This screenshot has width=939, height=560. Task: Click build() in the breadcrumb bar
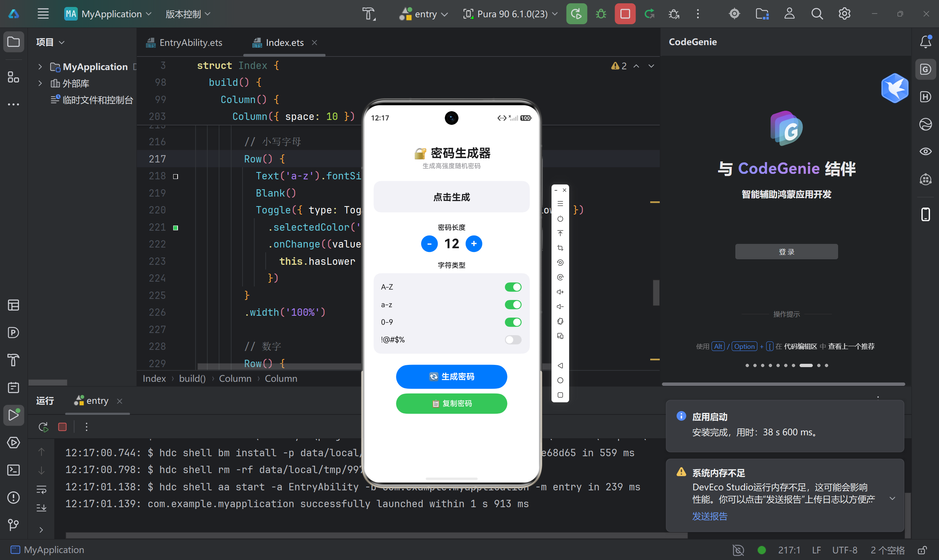(x=192, y=378)
